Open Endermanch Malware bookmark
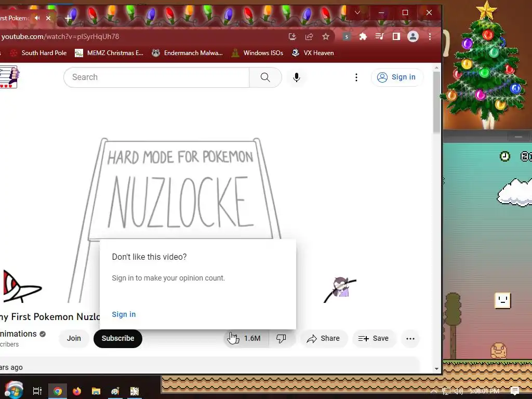Viewport: 532px width, 399px height. pyautogui.click(x=187, y=53)
